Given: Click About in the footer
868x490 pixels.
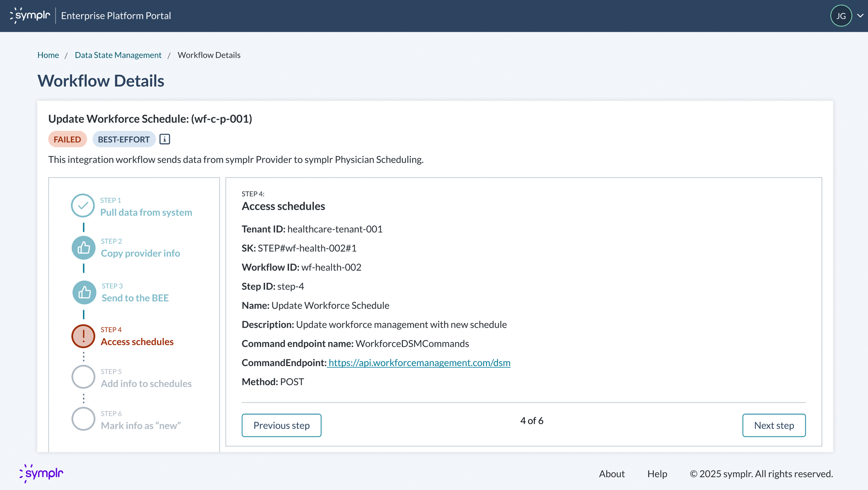Looking at the screenshot, I should pos(612,473).
